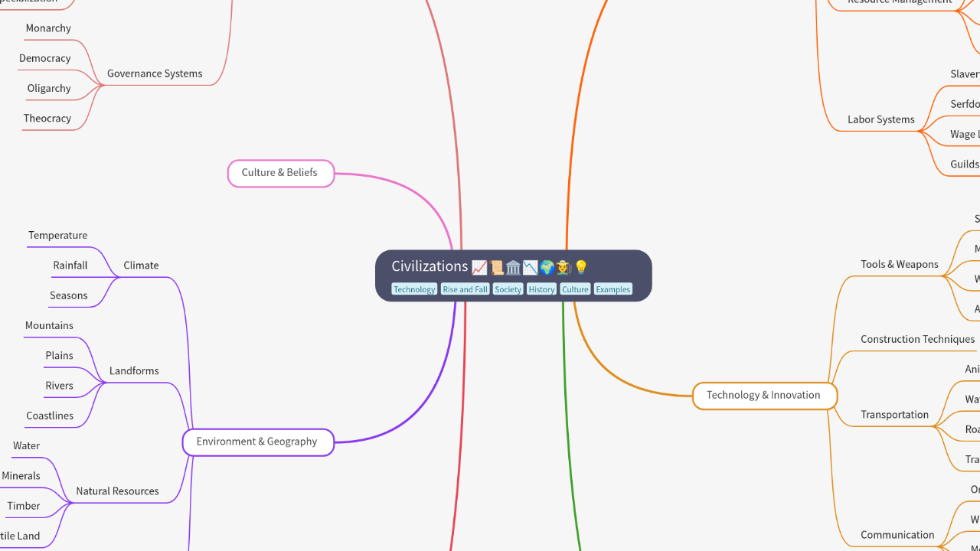Screen dimensions: 980x551
Task: Select the Construction Techniques branch
Action: pyautogui.click(x=918, y=339)
